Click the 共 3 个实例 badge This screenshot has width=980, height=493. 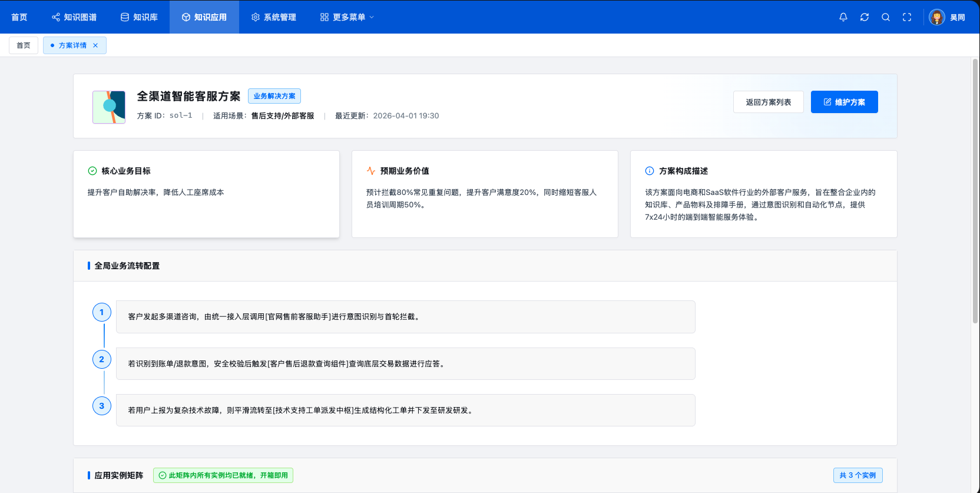click(858, 475)
